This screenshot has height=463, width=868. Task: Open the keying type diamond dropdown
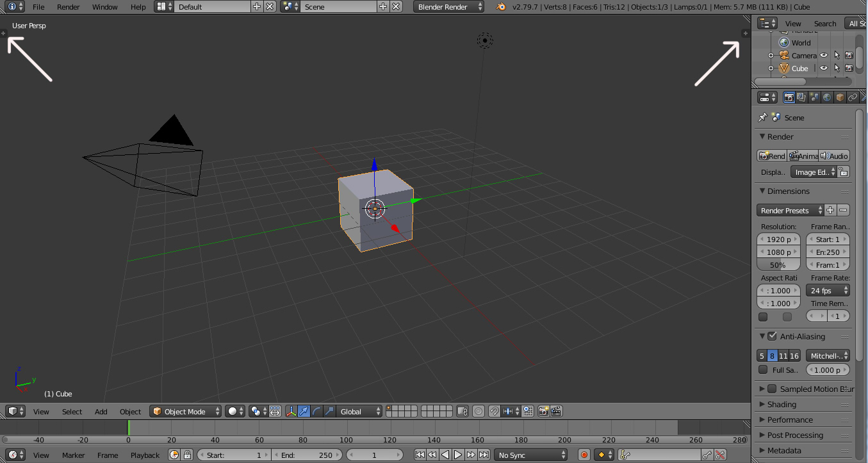point(605,455)
